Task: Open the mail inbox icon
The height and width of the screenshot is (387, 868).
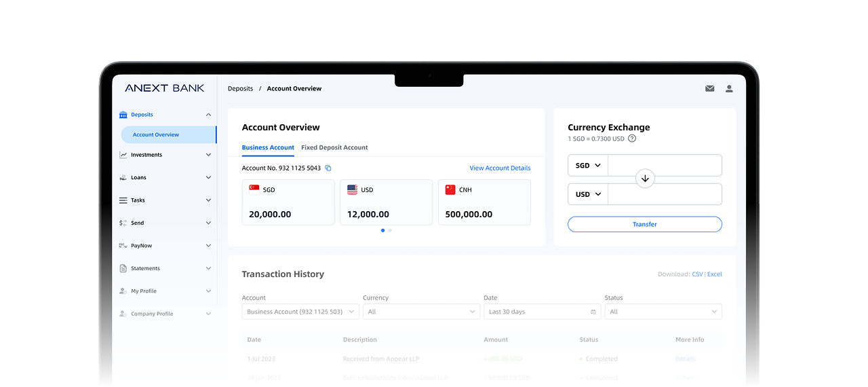Action: pos(709,88)
